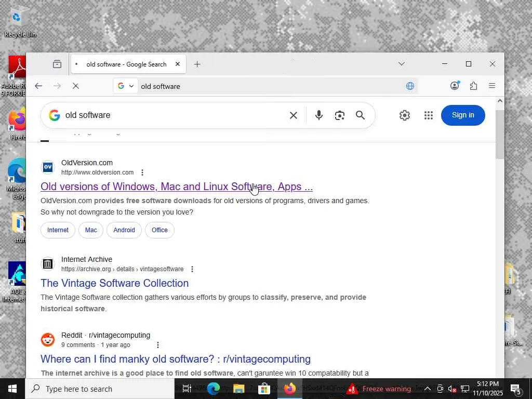Image resolution: width=532 pixels, height=399 pixels.
Task: Select the Mac sitelink chip
Action: pyautogui.click(x=91, y=230)
